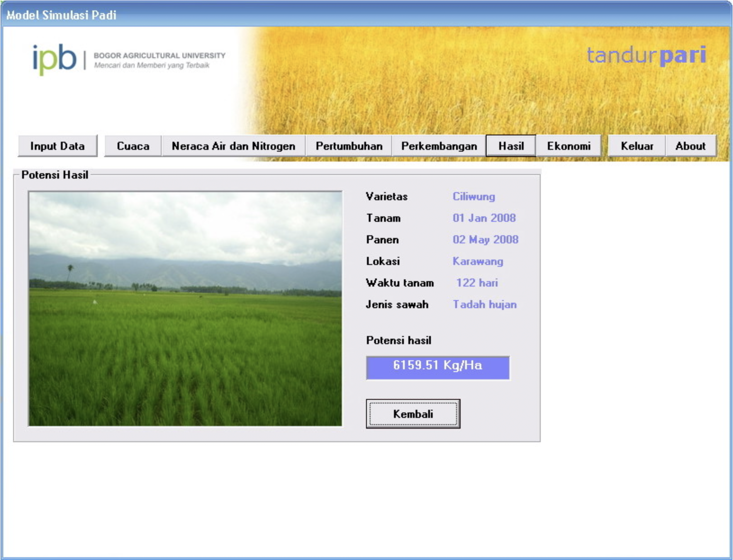The image size is (733, 560).
Task: Open the Input Data section
Action: coord(57,146)
